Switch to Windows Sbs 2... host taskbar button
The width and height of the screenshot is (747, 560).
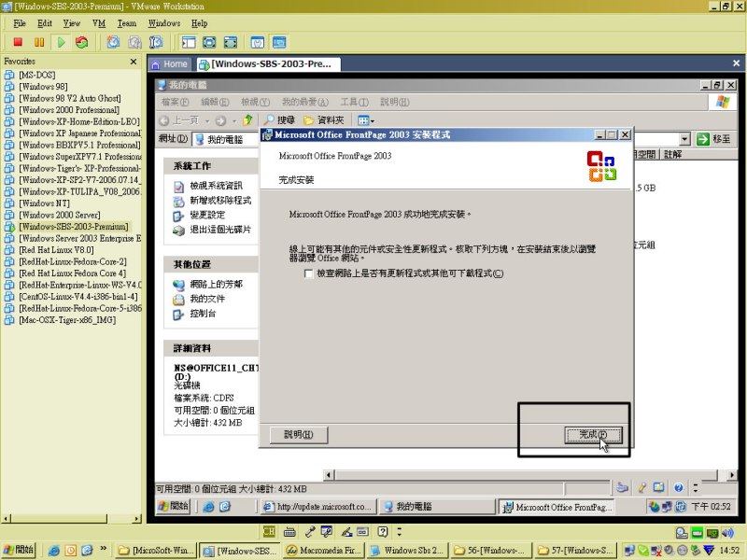408,551
